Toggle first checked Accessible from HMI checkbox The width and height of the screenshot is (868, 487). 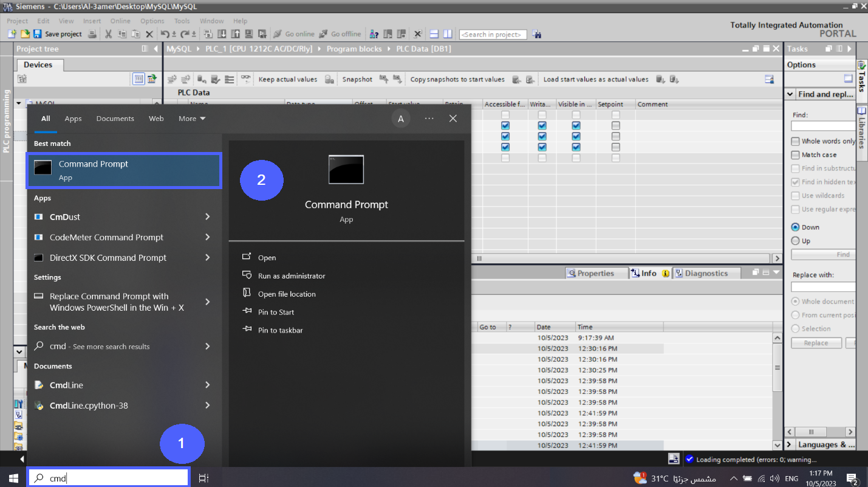click(505, 126)
